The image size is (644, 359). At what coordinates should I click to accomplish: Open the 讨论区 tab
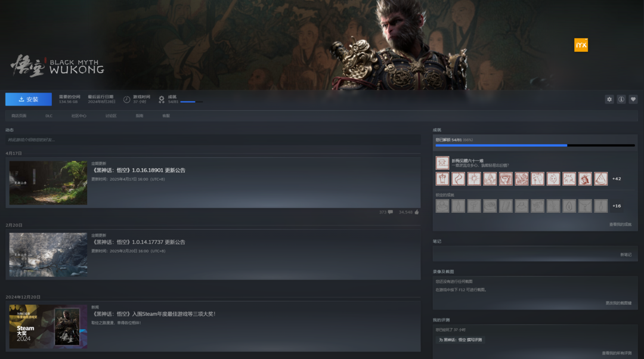[x=111, y=116]
